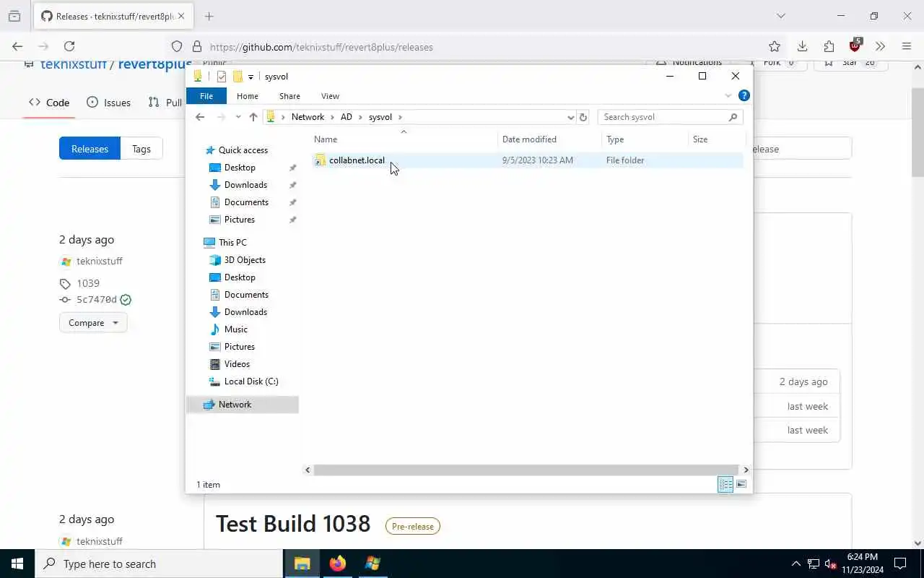Expand chevron after sysvol in breadcrumb
The width and height of the screenshot is (924, 578).
(x=400, y=117)
